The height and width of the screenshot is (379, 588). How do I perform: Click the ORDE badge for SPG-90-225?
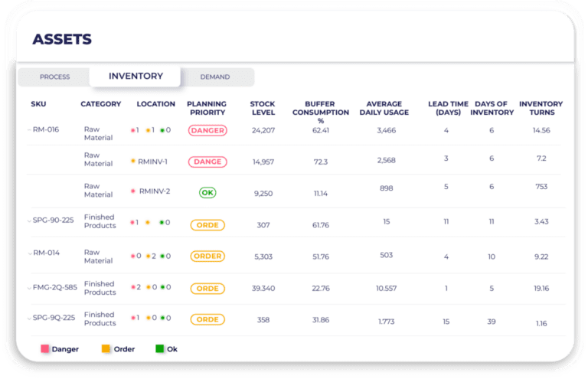[x=207, y=225]
